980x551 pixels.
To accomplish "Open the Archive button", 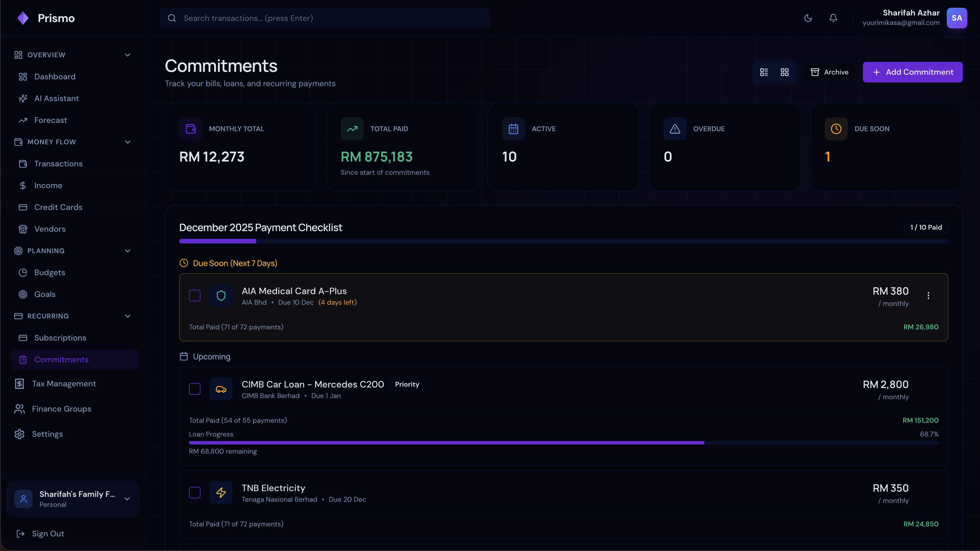I will coord(829,72).
